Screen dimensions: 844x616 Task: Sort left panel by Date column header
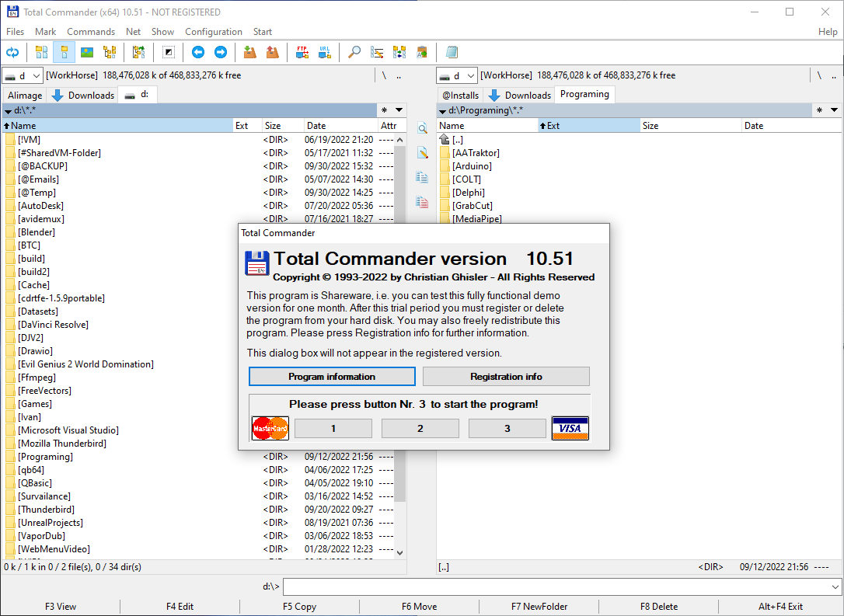coord(340,125)
